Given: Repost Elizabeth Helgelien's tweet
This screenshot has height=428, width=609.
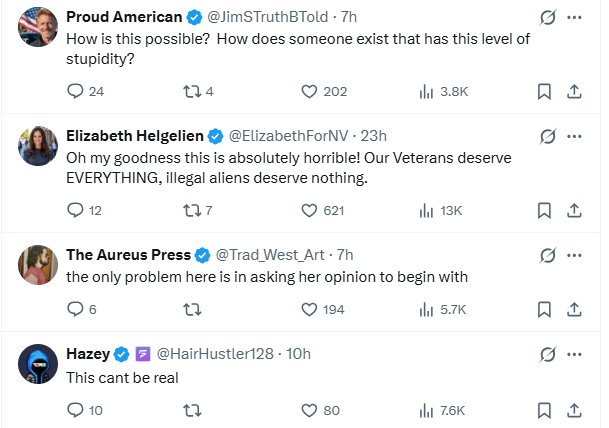Looking at the screenshot, I should [189, 210].
